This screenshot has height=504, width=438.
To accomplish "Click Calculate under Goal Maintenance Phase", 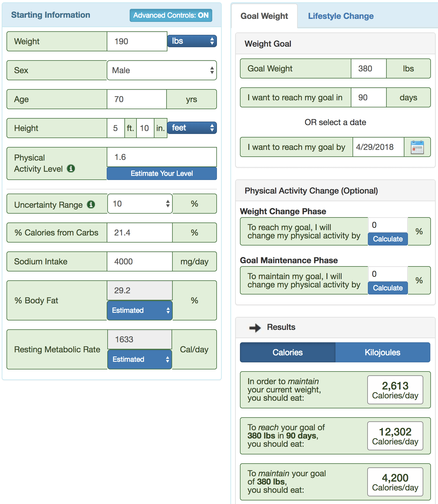I will coord(388,288).
